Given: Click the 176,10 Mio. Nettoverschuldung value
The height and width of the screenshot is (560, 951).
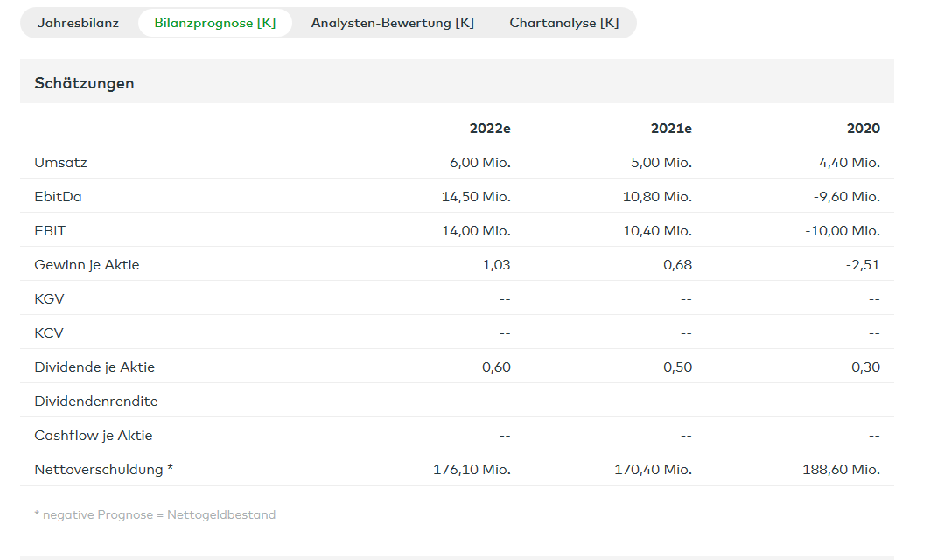Looking at the screenshot, I should coord(472,470).
